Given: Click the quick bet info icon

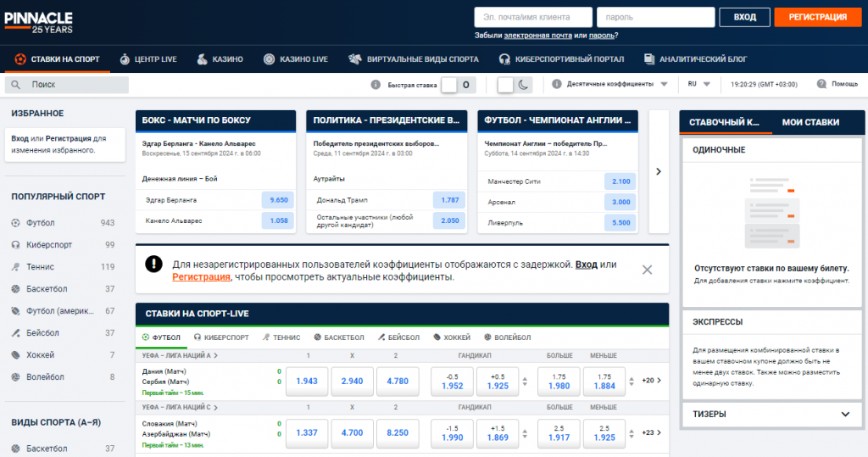Looking at the screenshot, I should click(x=376, y=85).
